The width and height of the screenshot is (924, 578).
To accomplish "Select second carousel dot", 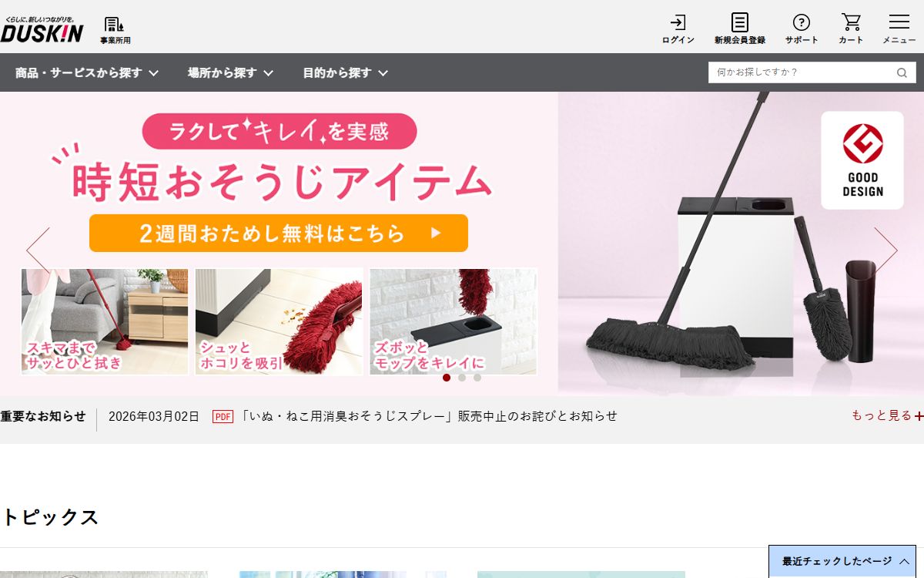I will coord(462,378).
